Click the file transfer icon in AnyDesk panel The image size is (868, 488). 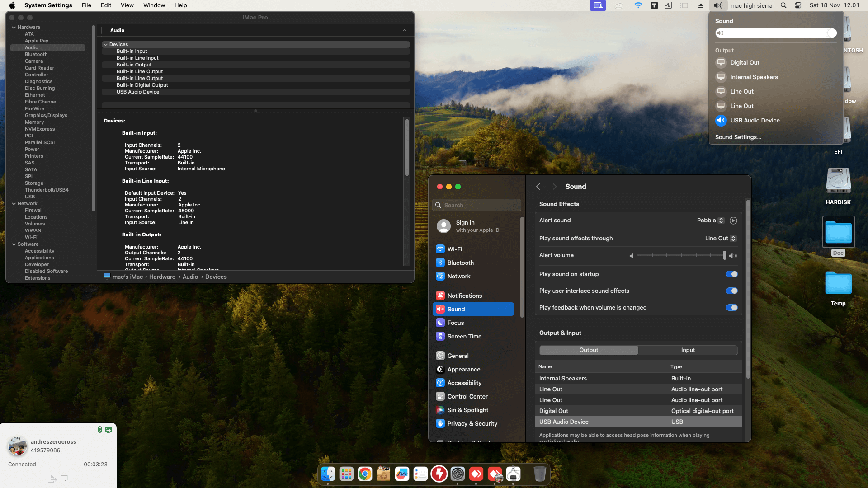(52, 479)
